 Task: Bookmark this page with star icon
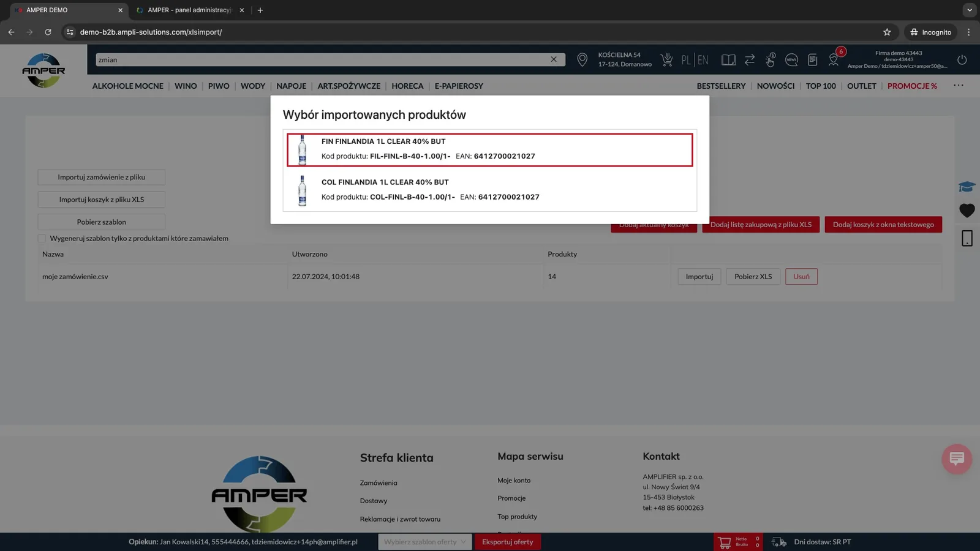887,32
